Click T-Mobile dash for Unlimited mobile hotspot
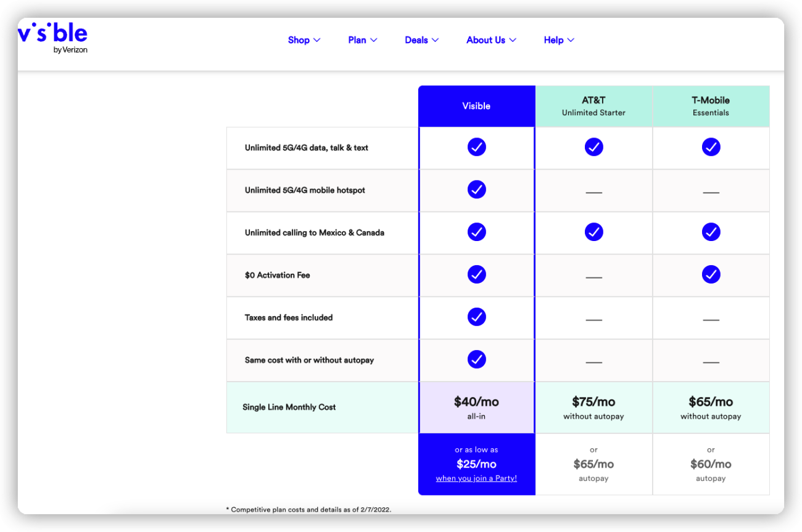The image size is (802, 532). 711,192
